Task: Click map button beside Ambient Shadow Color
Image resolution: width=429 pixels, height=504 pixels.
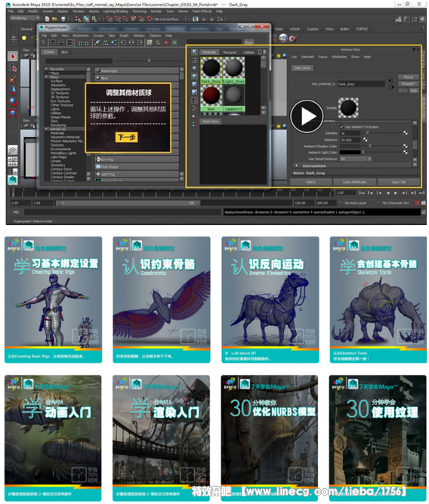Action: click(406, 146)
